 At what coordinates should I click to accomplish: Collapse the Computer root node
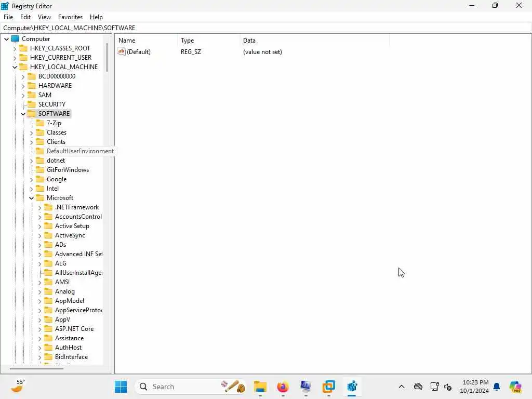pyautogui.click(x=6, y=39)
